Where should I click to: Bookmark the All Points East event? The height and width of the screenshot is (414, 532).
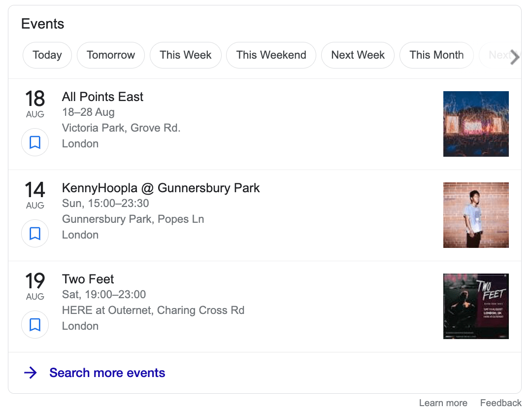click(35, 142)
